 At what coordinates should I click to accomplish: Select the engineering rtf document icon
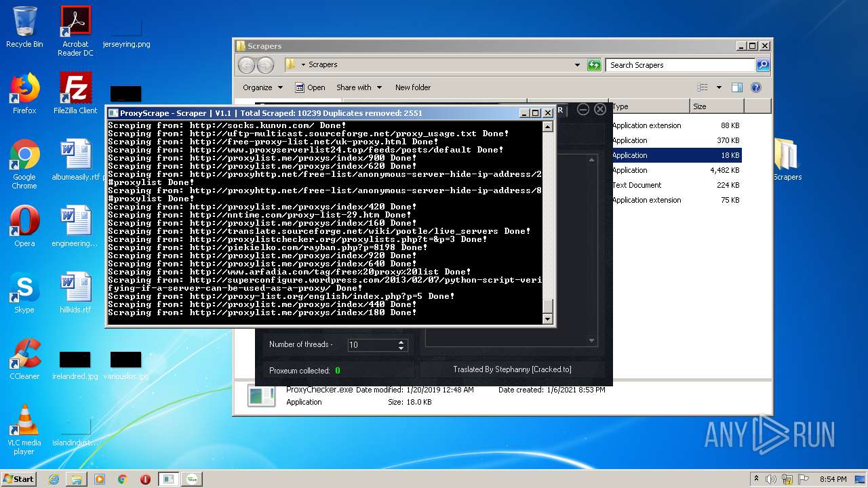click(x=75, y=226)
